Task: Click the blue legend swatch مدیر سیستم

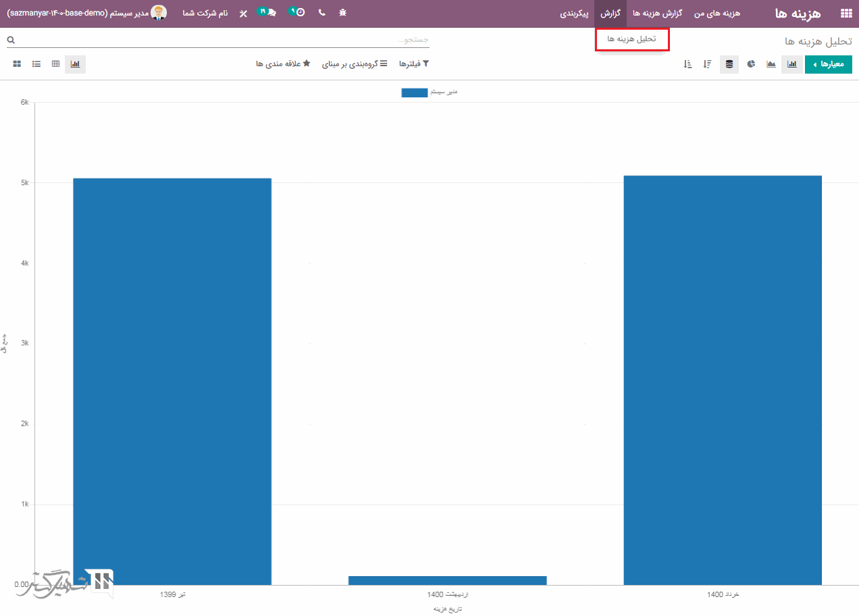Action: coord(414,93)
